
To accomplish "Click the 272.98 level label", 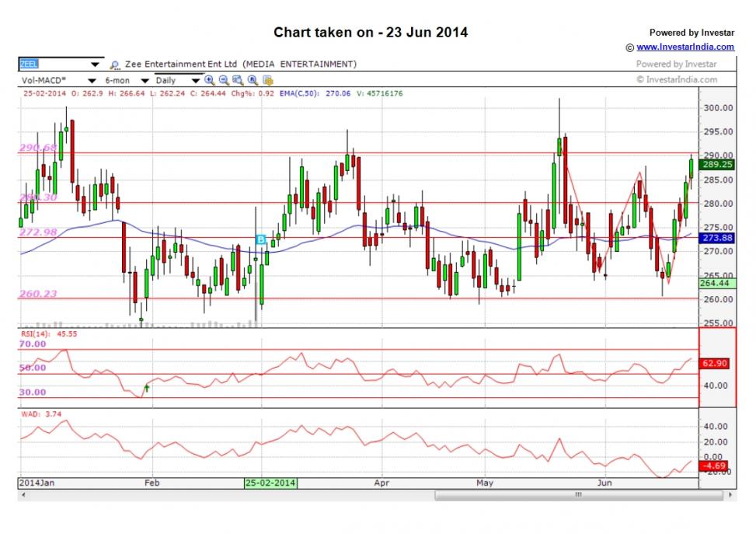I will coord(37,232).
